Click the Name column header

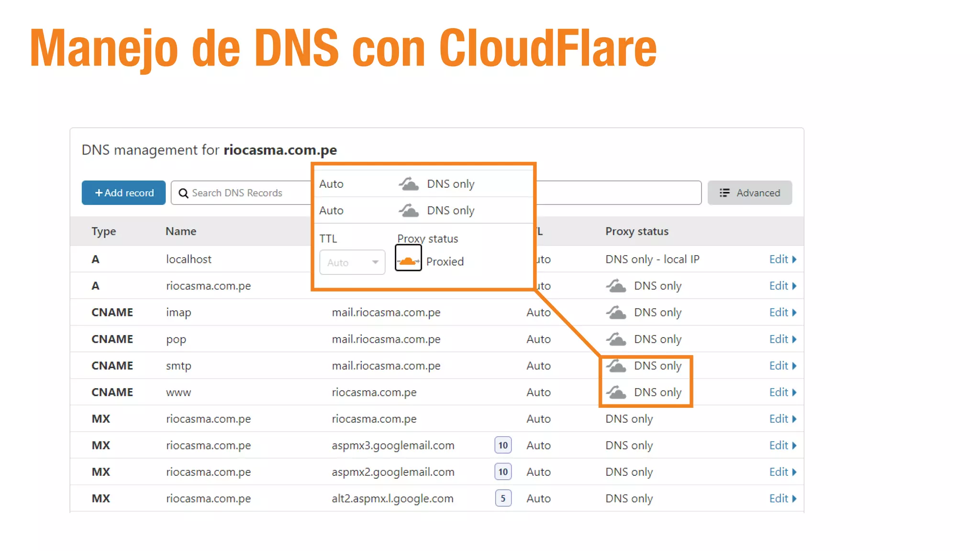click(x=181, y=231)
